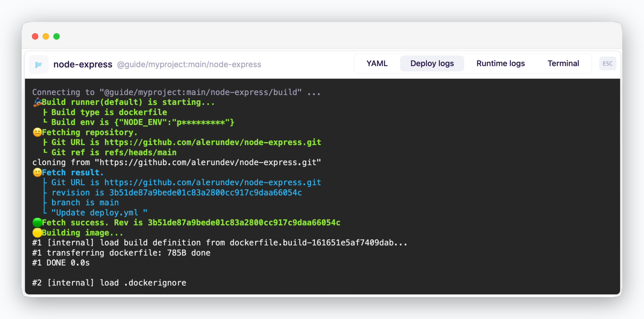Screen dimensions: 644x319
Task: Click the Fetch result smiley icon
Action: coord(37,172)
